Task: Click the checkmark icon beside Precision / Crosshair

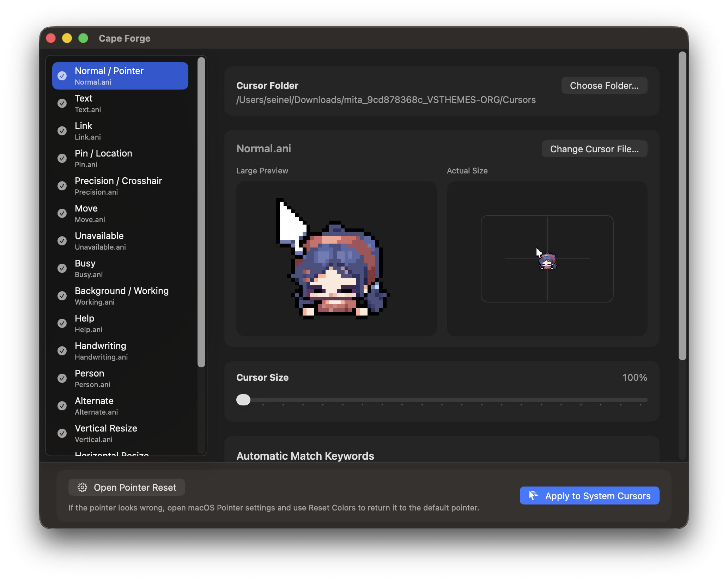Action: tap(62, 186)
